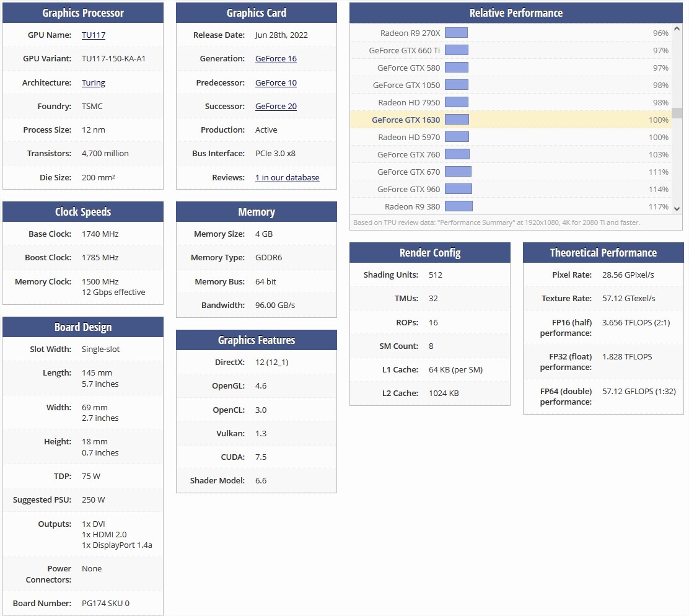The image size is (689, 616).
Task: Click the scroll down arrow in Relative Performance
Action: pos(677,209)
